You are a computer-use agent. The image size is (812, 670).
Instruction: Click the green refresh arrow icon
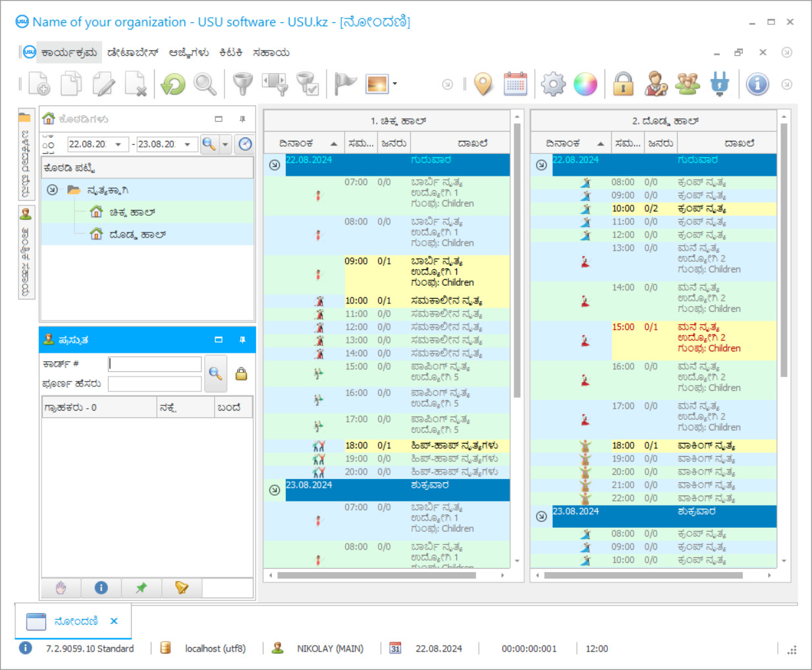pyautogui.click(x=173, y=84)
